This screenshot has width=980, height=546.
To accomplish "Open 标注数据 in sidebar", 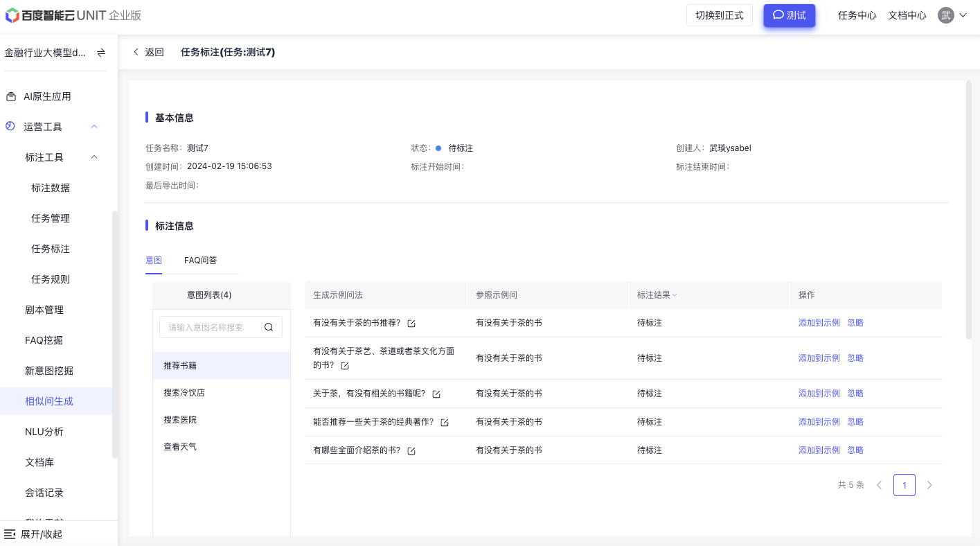I will point(51,188).
